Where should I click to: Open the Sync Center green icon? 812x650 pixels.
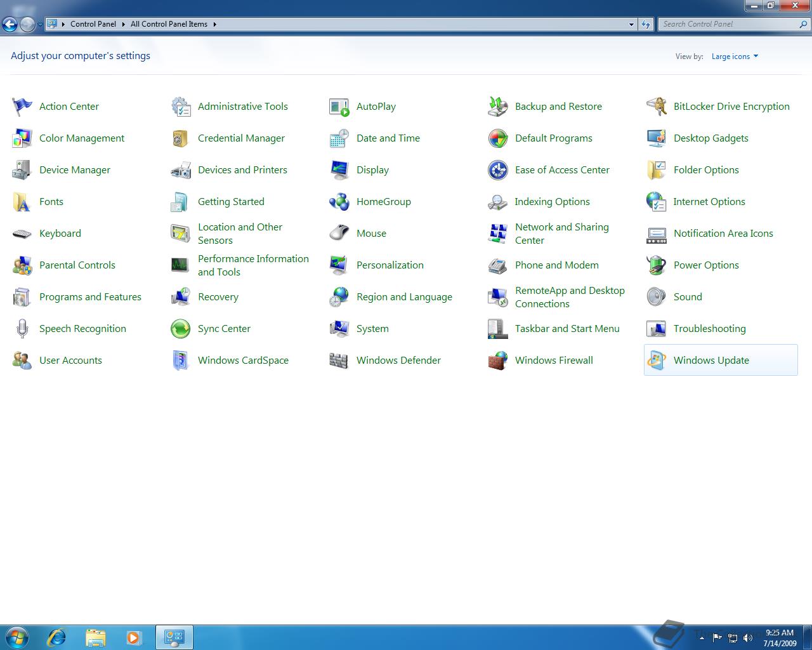click(x=181, y=329)
